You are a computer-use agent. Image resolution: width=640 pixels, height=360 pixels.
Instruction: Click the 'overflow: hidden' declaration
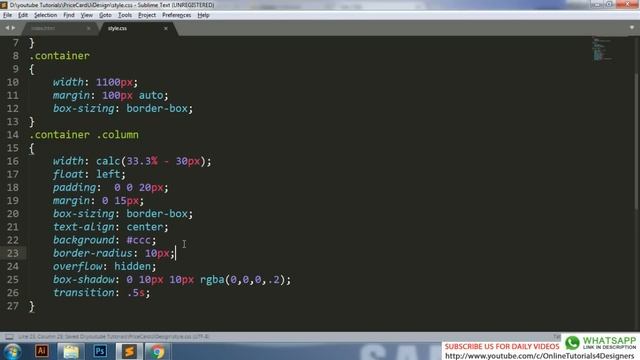(x=104, y=267)
